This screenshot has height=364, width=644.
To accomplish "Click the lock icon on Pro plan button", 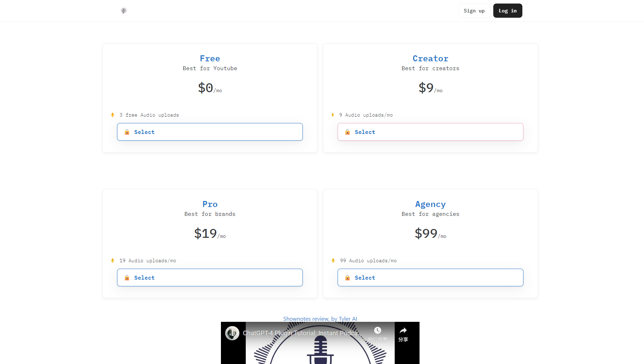I will tap(127, 278).
